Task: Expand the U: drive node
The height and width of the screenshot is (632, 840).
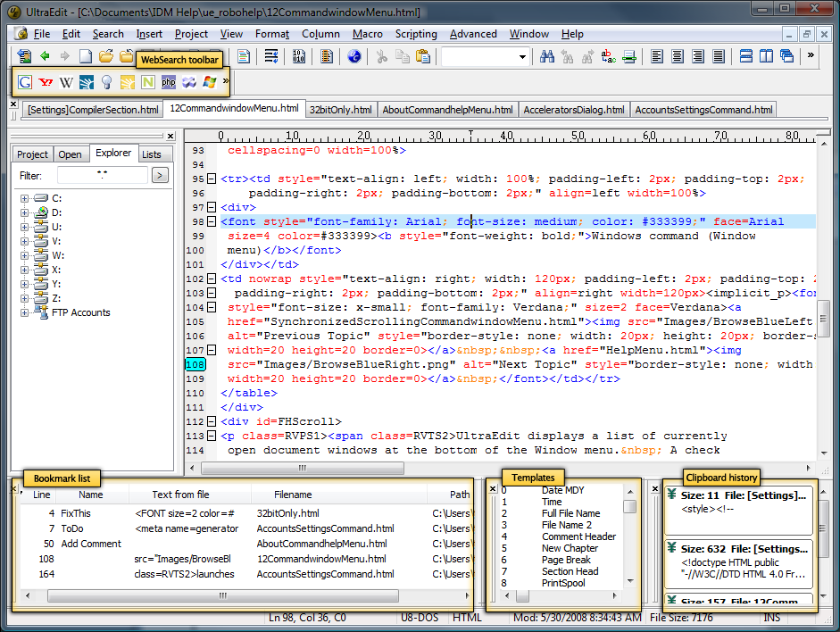Action: tap(24, 227)
